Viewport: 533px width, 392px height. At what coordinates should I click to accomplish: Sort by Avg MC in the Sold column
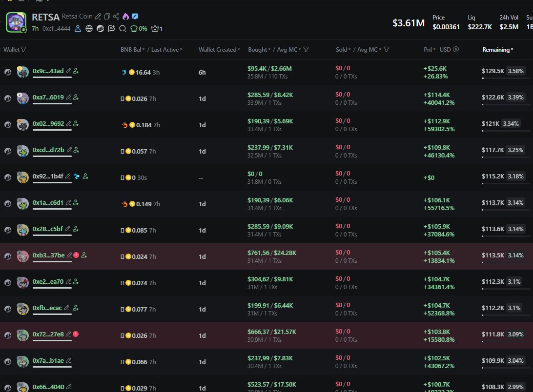pyautogui.click(x=369, y=50)
